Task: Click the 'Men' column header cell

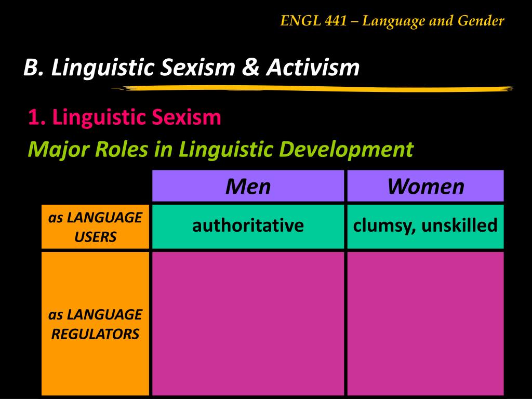Action: (248, 186)
